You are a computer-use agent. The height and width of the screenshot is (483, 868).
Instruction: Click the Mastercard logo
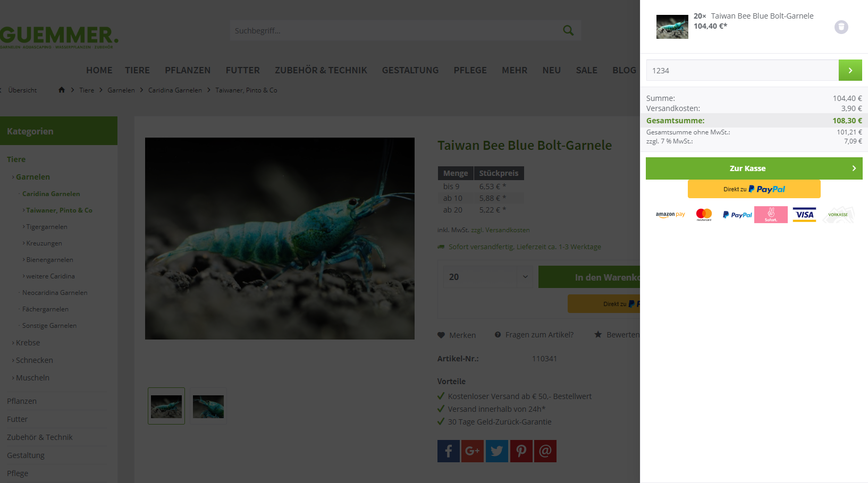pyautogui.click(x=704, y=215)
